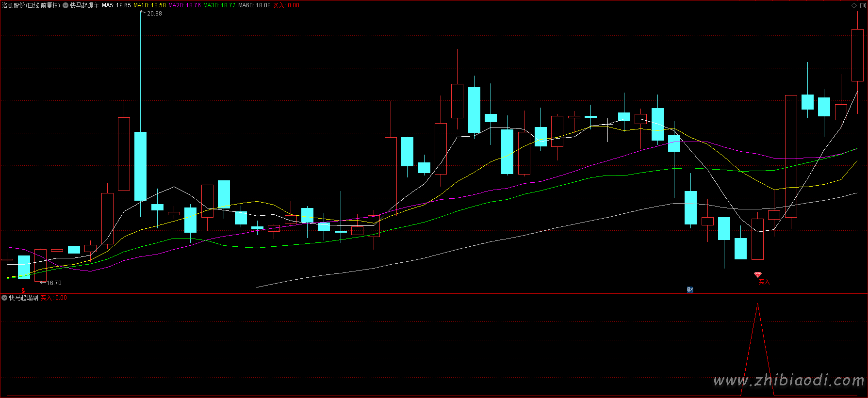This screenshot has width=868, height=398.
Task: Click the red S marker near chart bottom
Action: coord(23,290)
